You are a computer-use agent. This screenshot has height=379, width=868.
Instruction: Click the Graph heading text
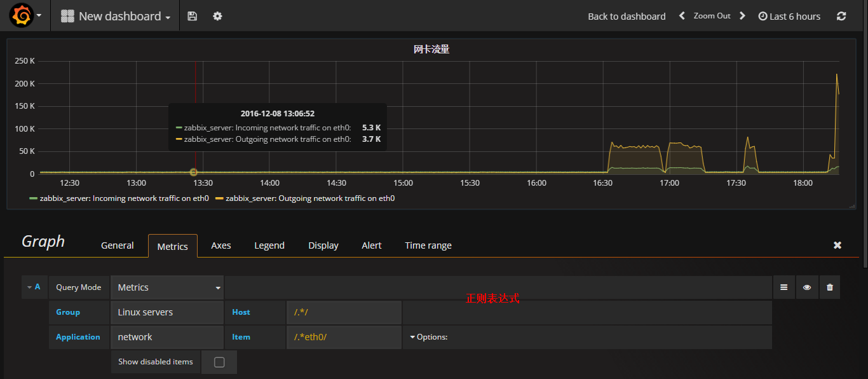(43, 242)
